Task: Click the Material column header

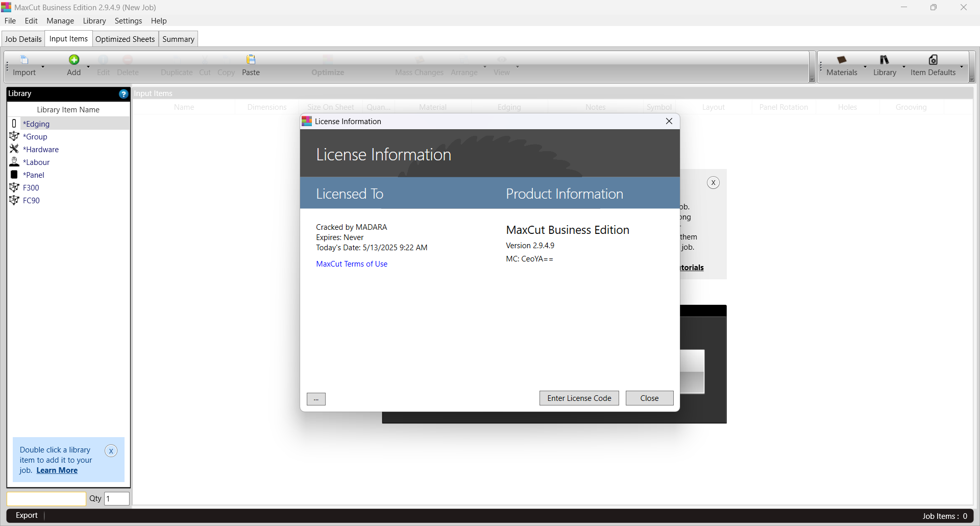Action: (x=433, y=107)
